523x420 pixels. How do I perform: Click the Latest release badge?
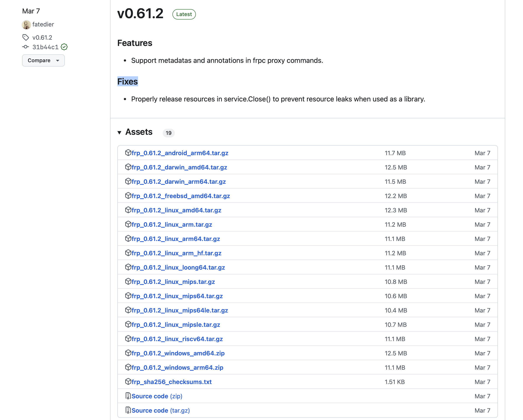click(184, 14)
